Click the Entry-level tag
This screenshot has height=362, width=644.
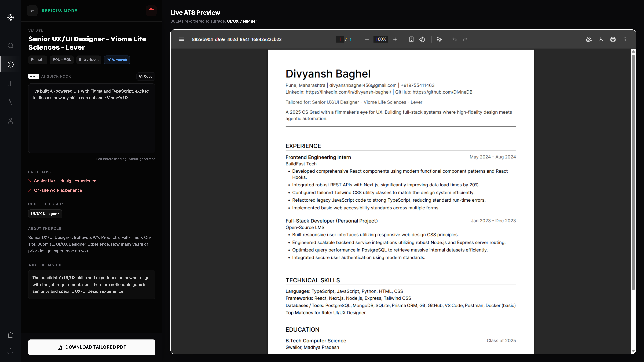[89, 60]
